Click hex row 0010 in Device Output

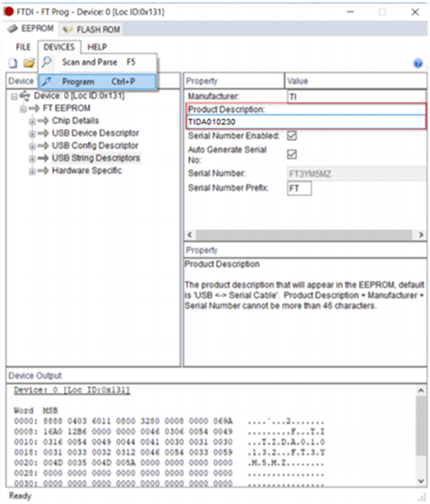169,442
